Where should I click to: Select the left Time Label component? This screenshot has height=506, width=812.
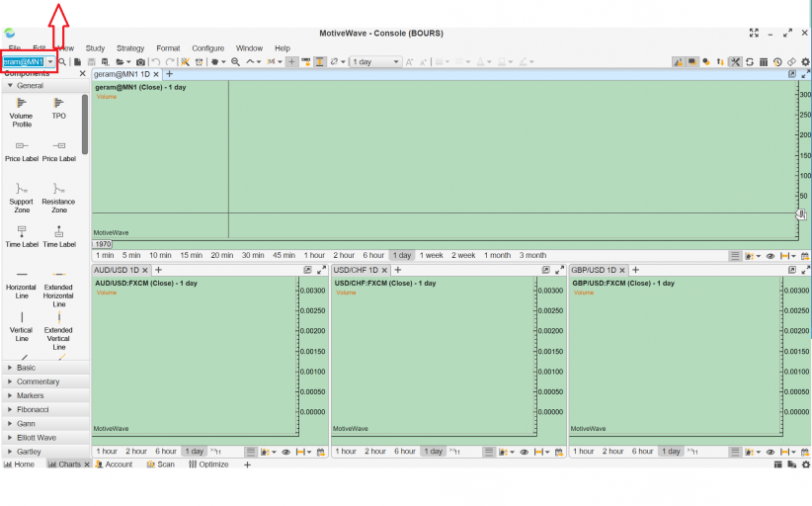click(x=21, y=236)
